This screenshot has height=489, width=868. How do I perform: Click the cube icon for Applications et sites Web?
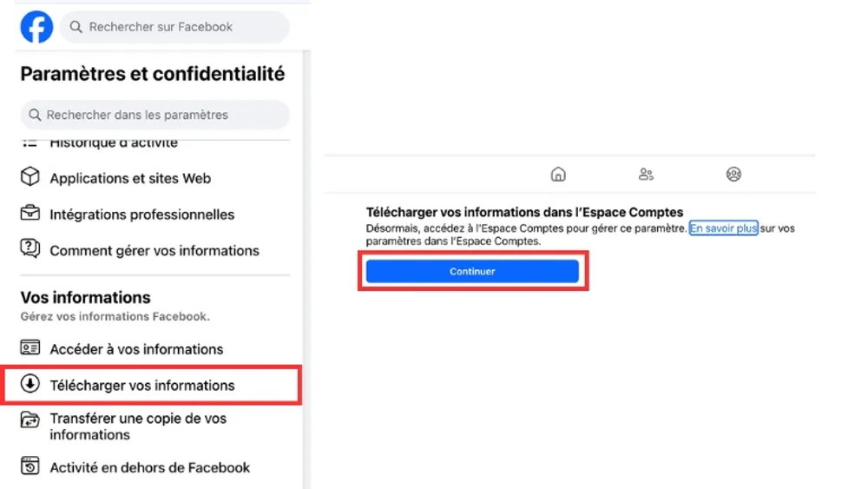click(x=30, y=177)
